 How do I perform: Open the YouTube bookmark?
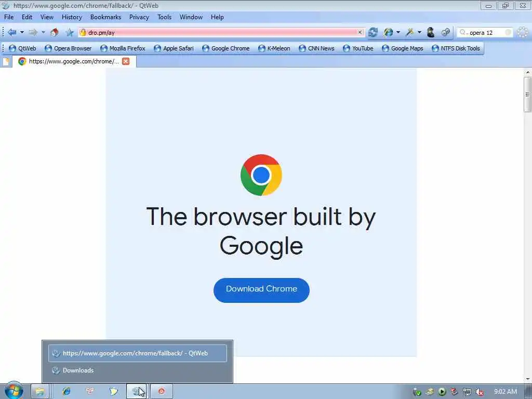(358, 48)
